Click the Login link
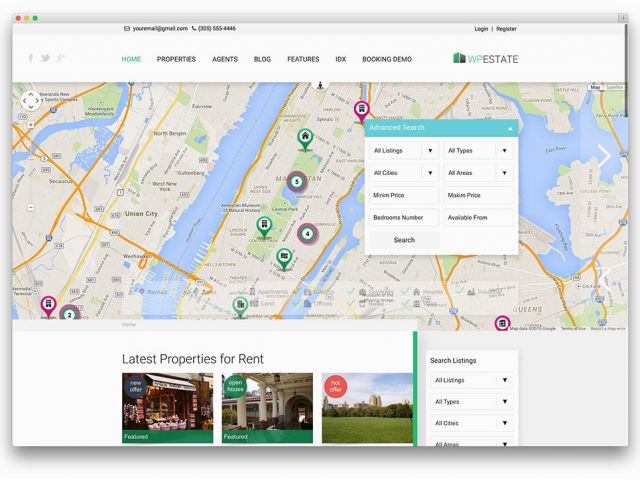 point(481,29)
